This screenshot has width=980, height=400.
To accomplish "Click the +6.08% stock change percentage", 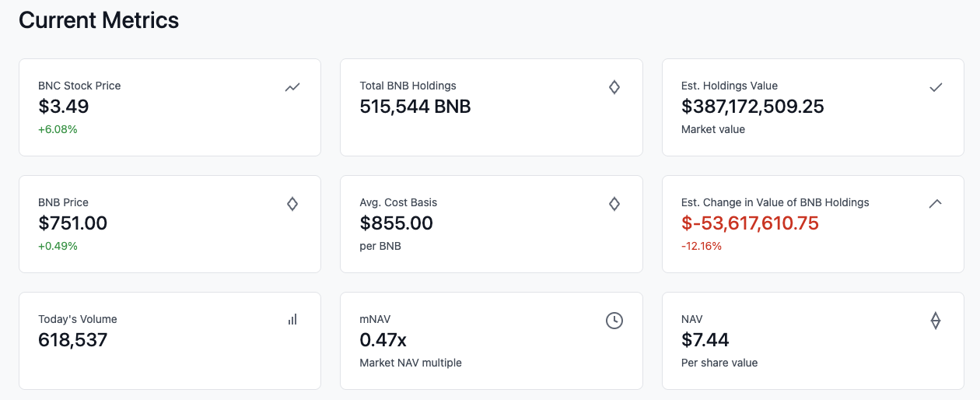I will tap(58, 129).
